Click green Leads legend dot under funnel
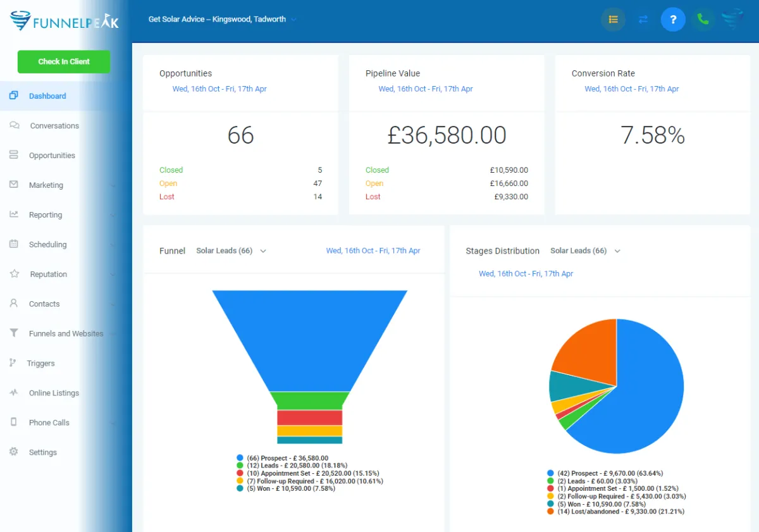Viewport: 759px width, 532px height. coord(240,466)
